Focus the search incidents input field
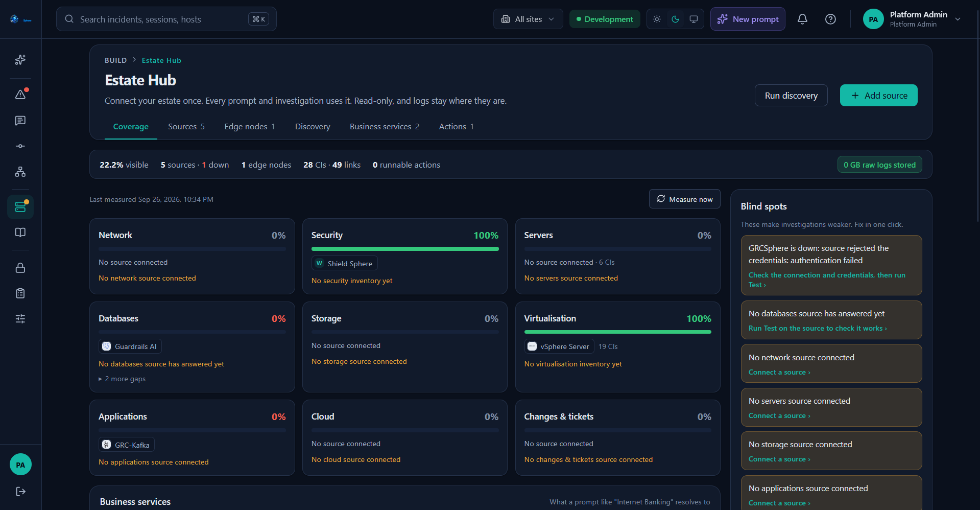 pos(166,19)
